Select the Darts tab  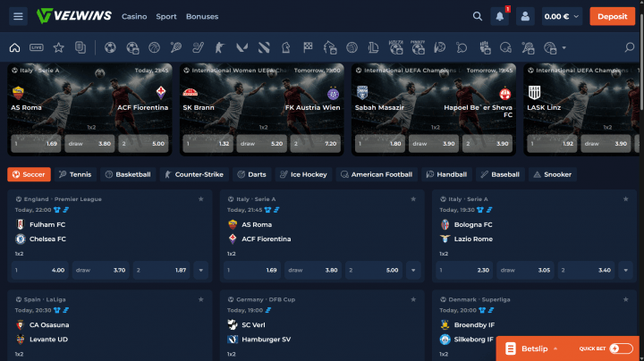coord(252,174)
